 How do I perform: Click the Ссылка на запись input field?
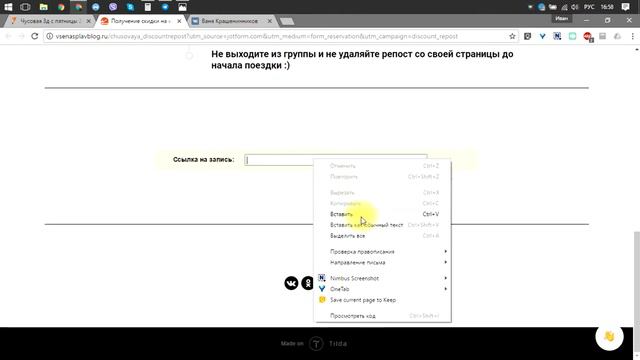[336, 160]
